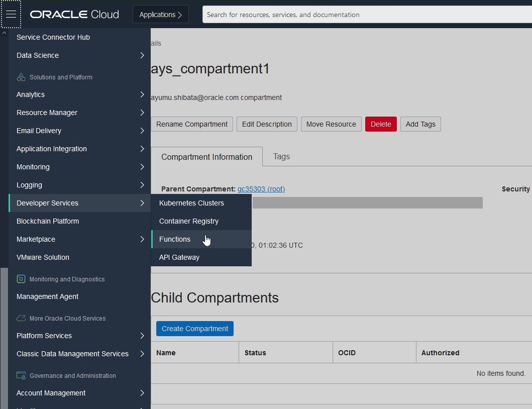Image resolution: width=532 pixels, height=409 pixels.
Task: Open the Applications dropdown button
Action: [160, 15]
